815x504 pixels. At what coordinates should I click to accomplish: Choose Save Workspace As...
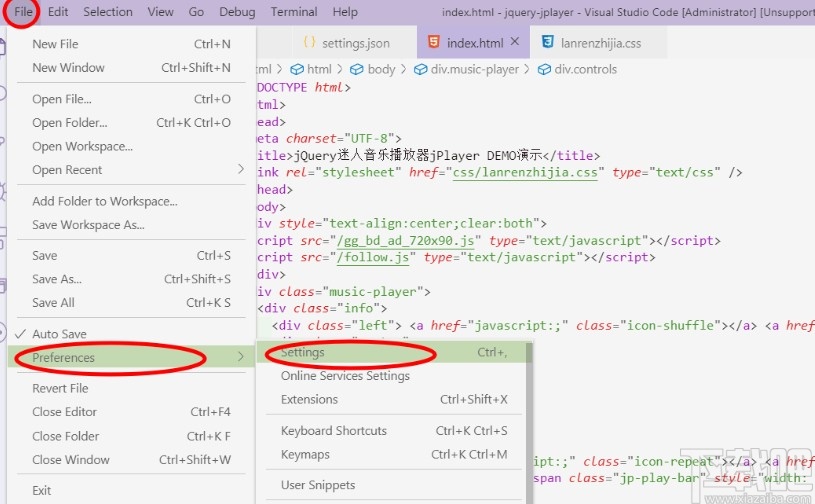(131, 225)
